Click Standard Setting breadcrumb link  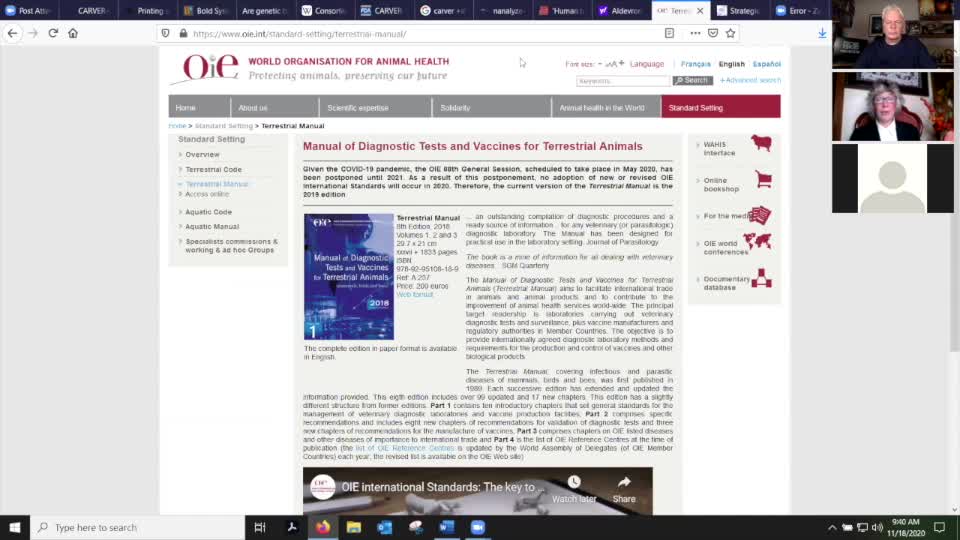click(x=223, y=126)
